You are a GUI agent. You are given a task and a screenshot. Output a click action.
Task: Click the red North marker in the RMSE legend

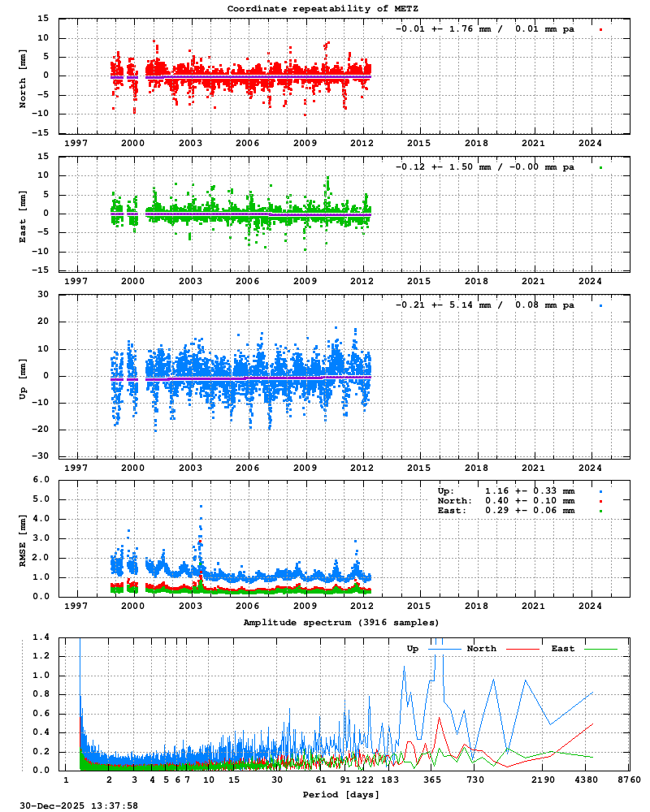pos(600,501)
